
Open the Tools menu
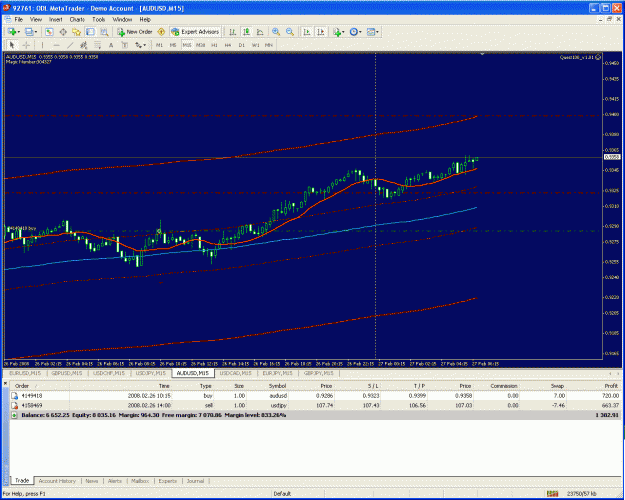(98, 20)
